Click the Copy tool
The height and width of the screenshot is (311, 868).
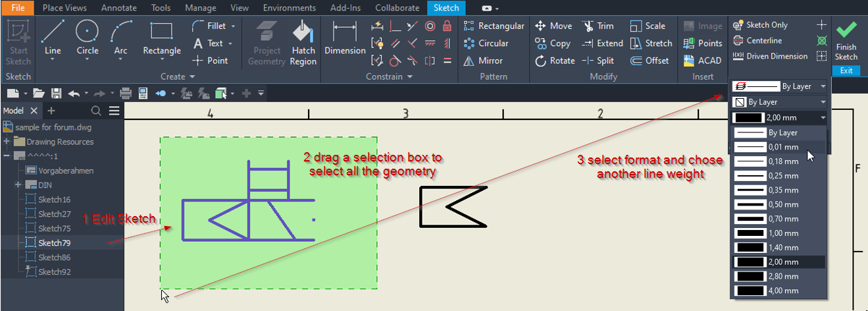[553, 43]
